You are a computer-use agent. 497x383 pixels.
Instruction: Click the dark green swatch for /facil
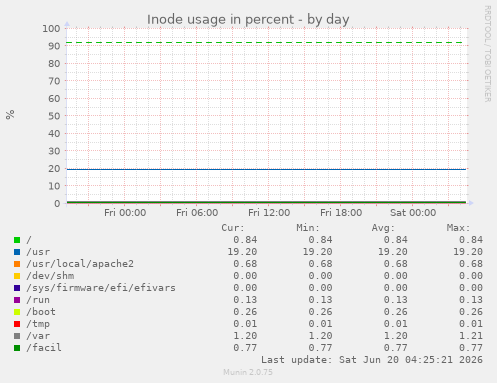tap(17, 348)
